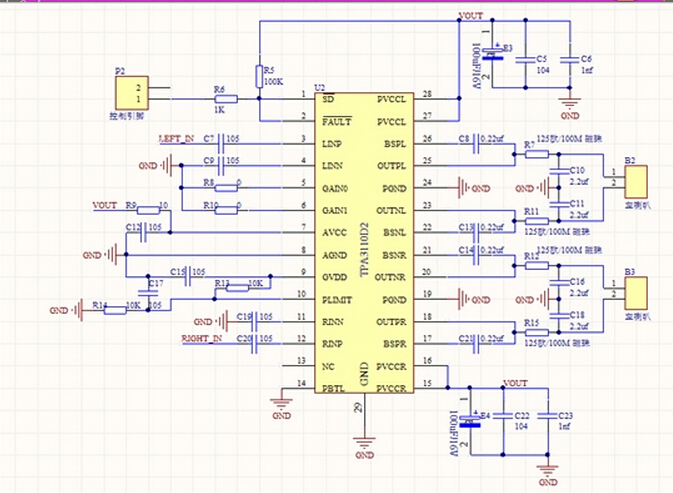
Task: Select the GND symbol below pin 29
Action: (x=364, y=448)
